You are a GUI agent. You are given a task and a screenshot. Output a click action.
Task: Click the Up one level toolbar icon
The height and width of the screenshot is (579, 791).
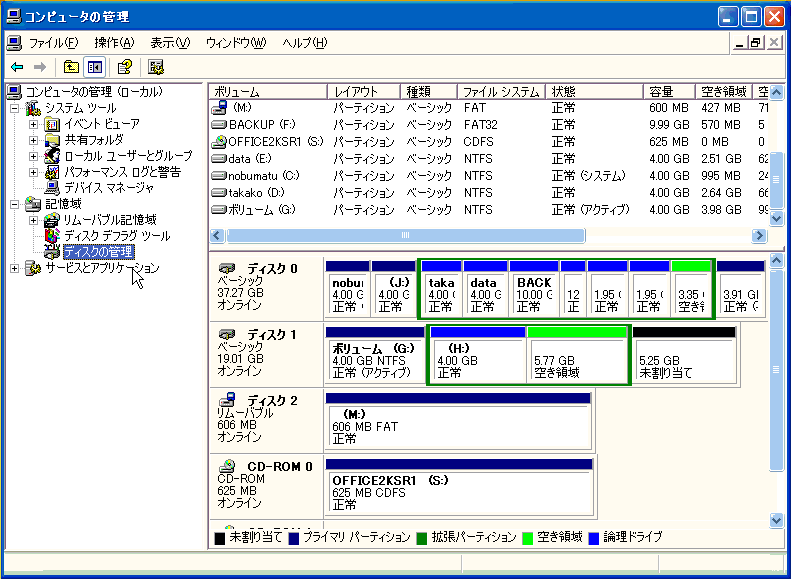tap(71, 67)
